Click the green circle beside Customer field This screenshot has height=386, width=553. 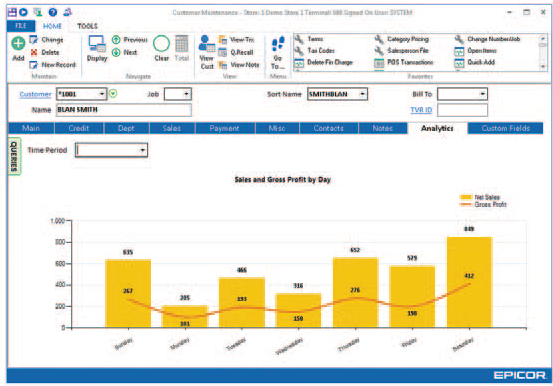(x=113, y=94)
